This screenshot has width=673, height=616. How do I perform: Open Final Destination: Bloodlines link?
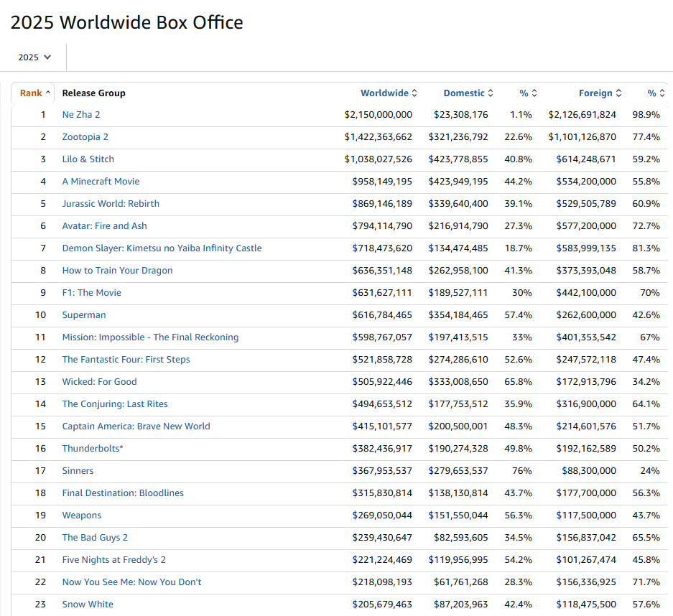(x=123, y=494)
